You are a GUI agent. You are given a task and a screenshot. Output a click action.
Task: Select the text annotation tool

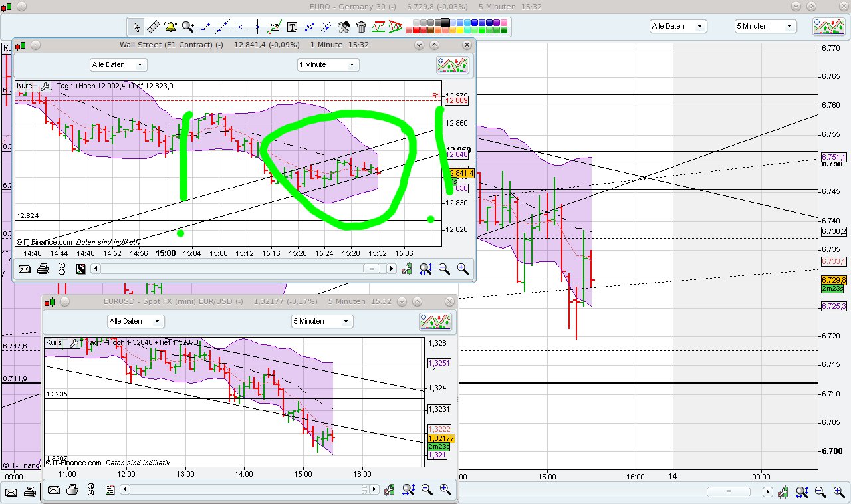[x=291, y=27]
